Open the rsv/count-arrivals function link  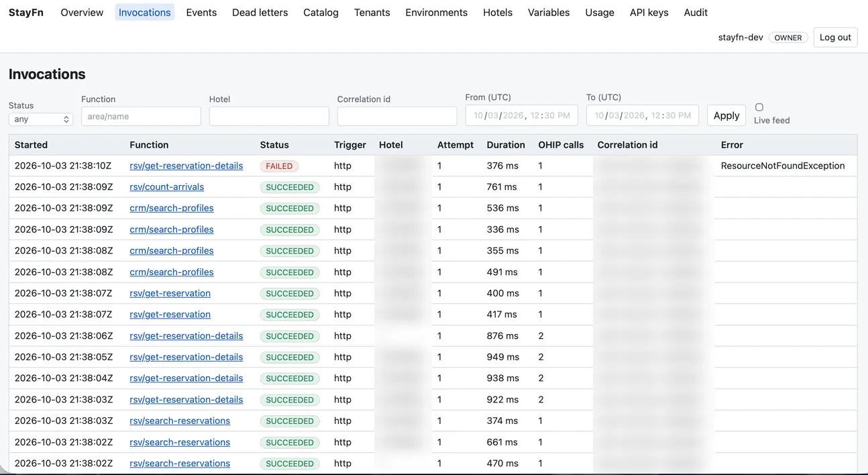167,187
